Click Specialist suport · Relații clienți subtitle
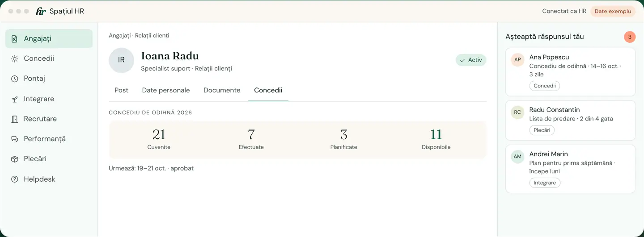The image size is (644, 237). coord(186,68)
